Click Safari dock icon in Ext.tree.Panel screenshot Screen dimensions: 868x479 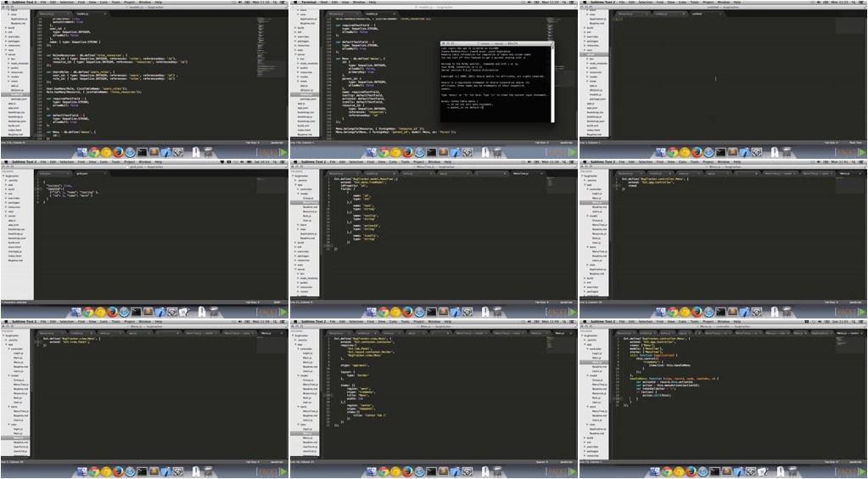click(x=130, y=472)
